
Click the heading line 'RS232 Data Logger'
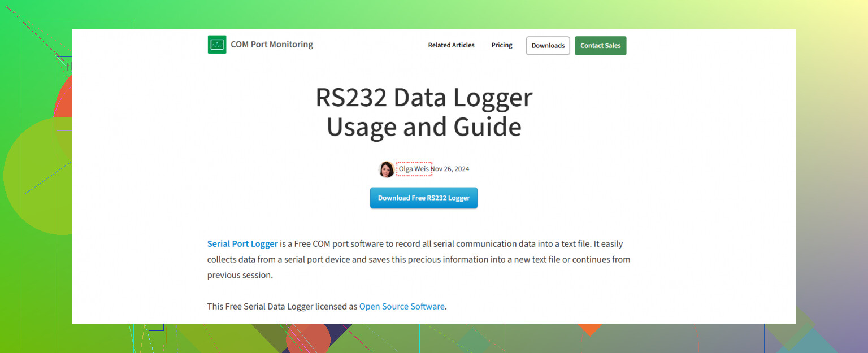pyautogui.click(x=424, y=98)
